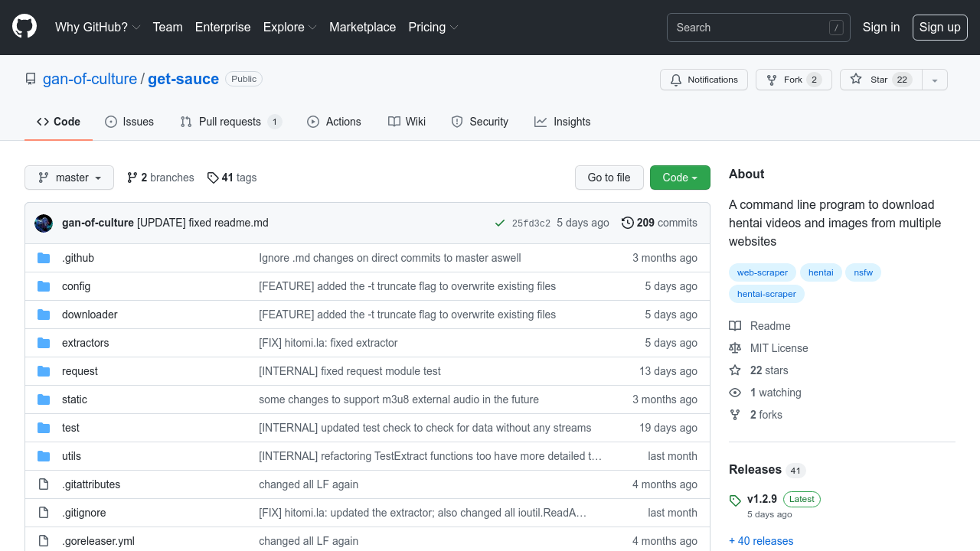Viewport: 980px width, 551px height.
Task: Open the test folder
Action: click(70, 428)
